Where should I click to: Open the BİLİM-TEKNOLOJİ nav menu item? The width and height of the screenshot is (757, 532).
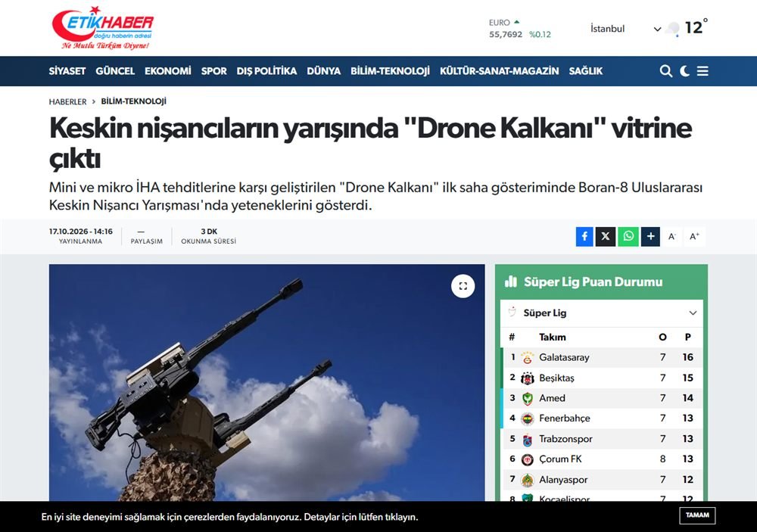tap(390, 71)
